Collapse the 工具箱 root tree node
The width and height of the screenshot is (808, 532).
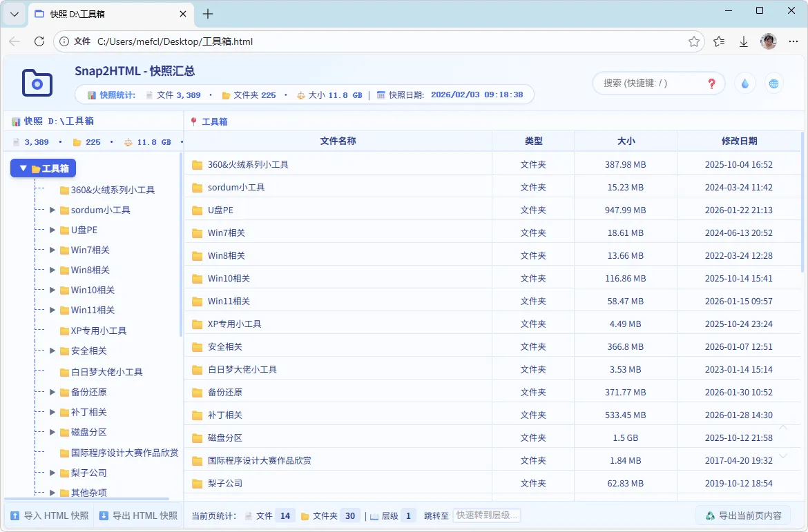point(23,168)
